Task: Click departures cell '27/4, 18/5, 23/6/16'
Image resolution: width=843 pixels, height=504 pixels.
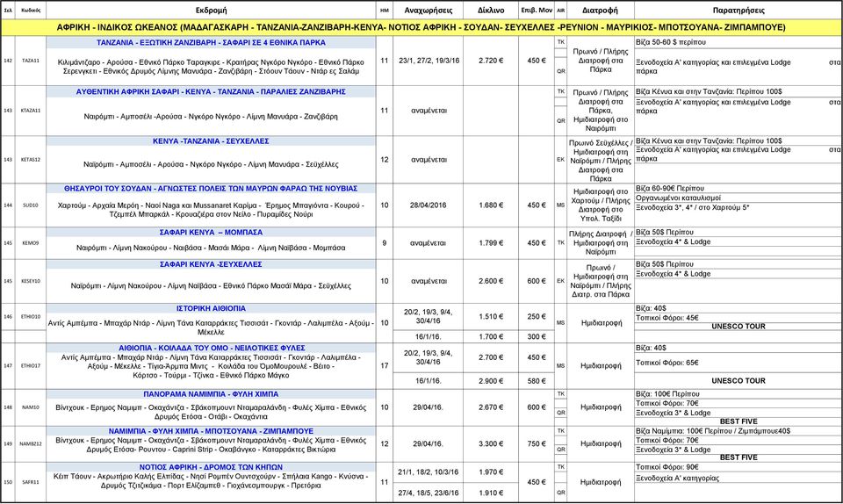Action: (429, 493)
